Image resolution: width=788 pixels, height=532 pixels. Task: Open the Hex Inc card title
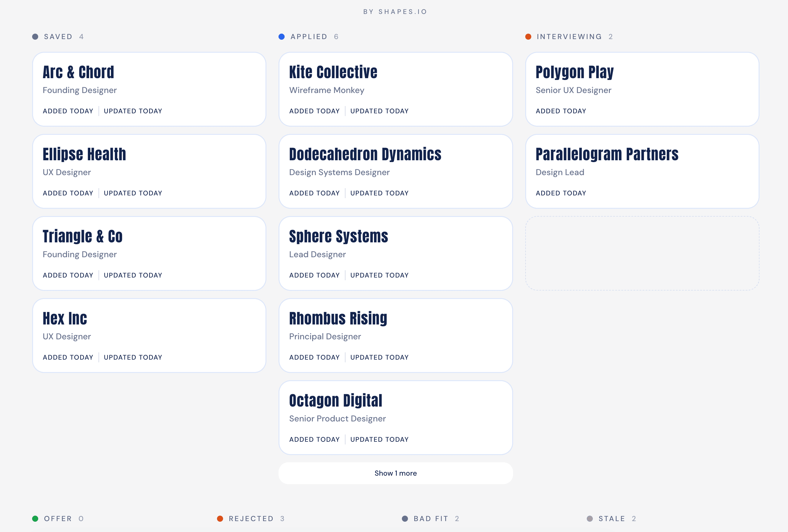tap(65, 318)
